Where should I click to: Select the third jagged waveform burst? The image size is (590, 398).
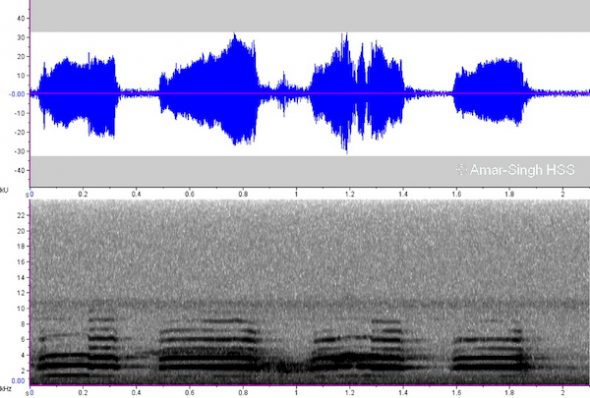(357, 93)
